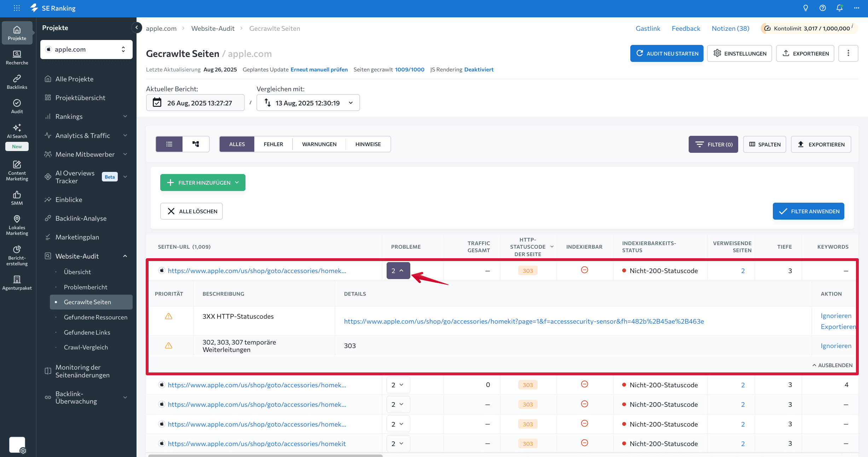Click Filter anwenden button
868x457 pixels.
click(809, 211)
